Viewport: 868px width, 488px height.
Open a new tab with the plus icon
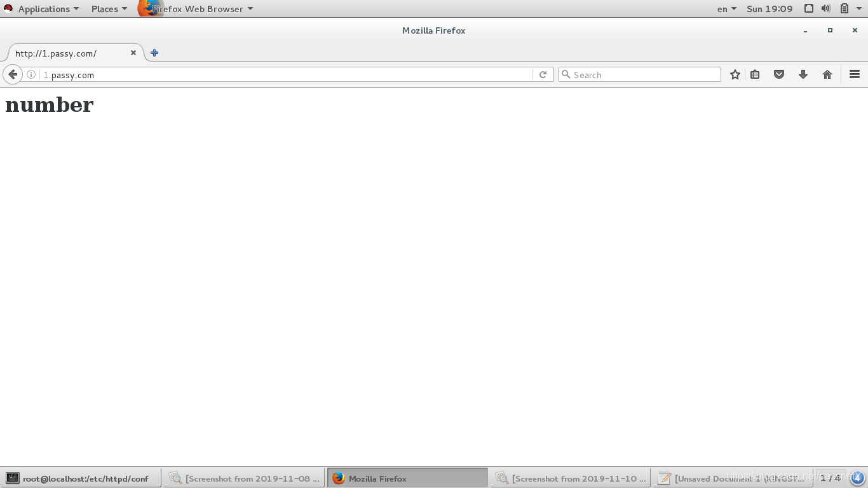(x=154, y=53)
